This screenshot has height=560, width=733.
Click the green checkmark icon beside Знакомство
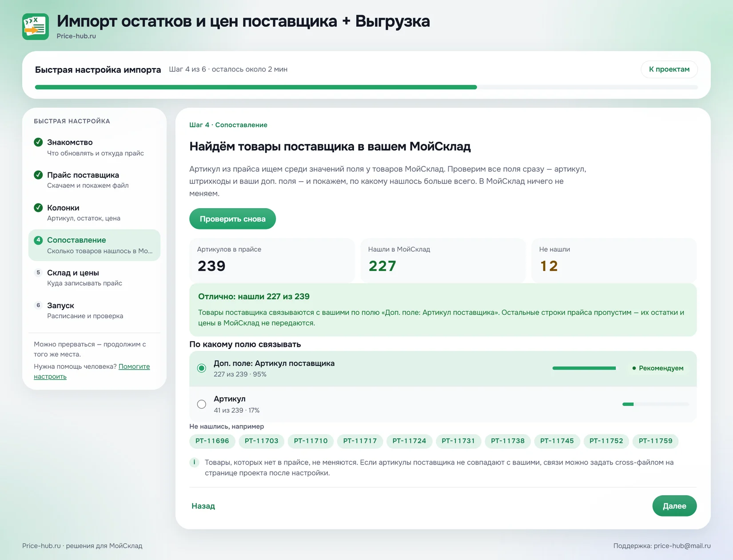pos(38,142)
